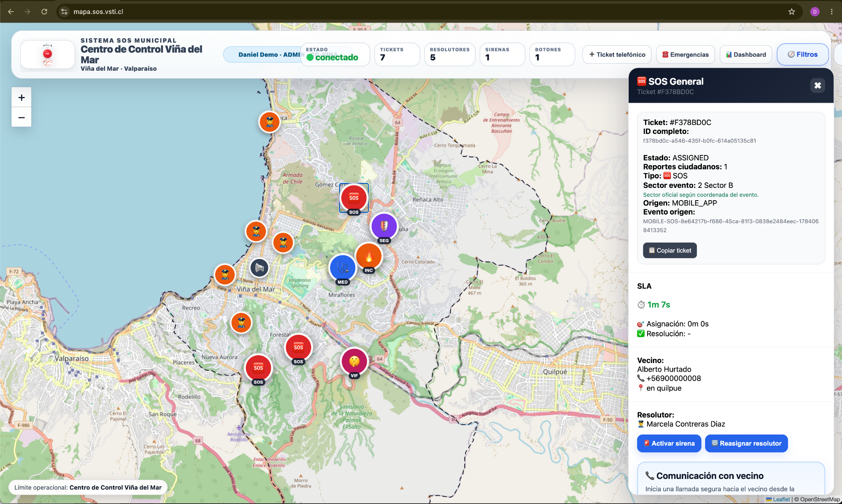The image size is (842, 504).
Task: Click the full ticket ID text
Action: point(699,141)
